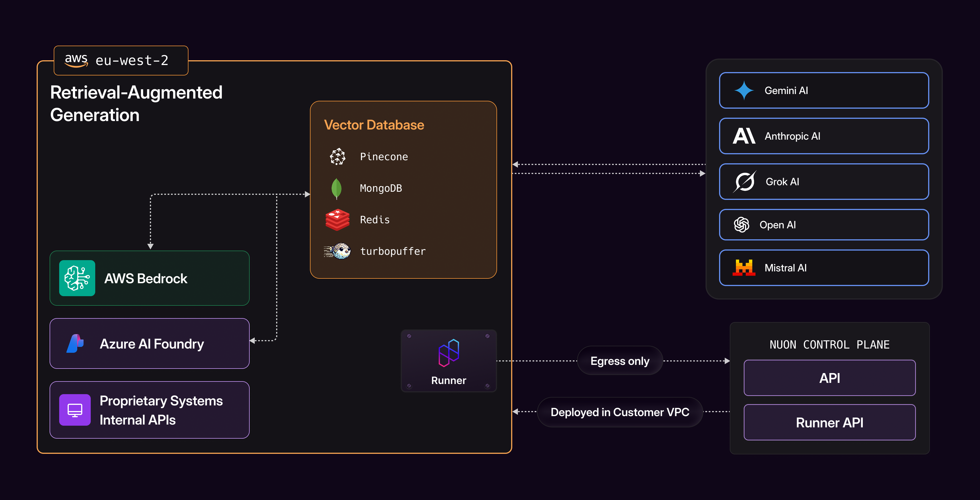The width and height of the screenshot is (980, 500).
Task: Click the AWS logo icon
Action: pyautogui.click(x=76, y=61)
